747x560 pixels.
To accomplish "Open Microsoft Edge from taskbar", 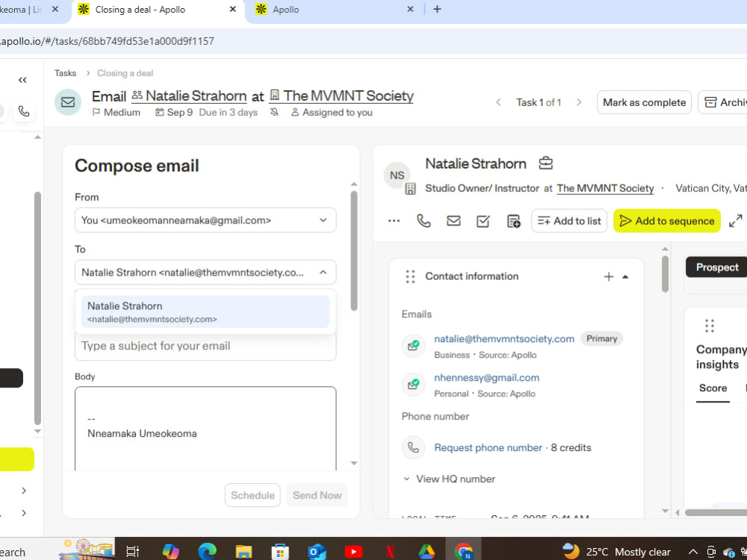I will tap(207, 552).
